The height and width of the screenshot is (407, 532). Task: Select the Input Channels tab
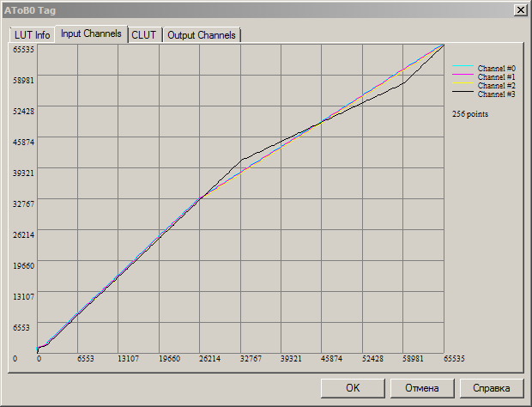[x=91, y=33]
